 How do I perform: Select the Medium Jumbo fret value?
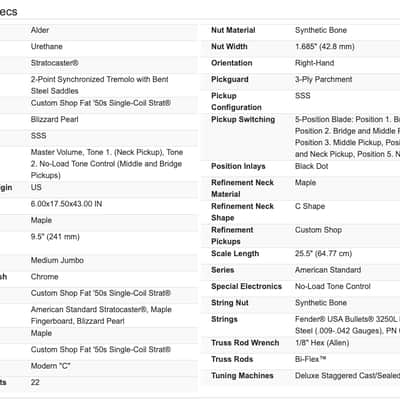(57, 260)
